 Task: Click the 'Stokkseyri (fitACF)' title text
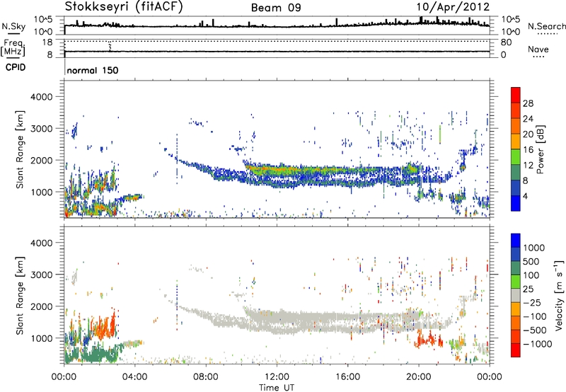point(124,6)
